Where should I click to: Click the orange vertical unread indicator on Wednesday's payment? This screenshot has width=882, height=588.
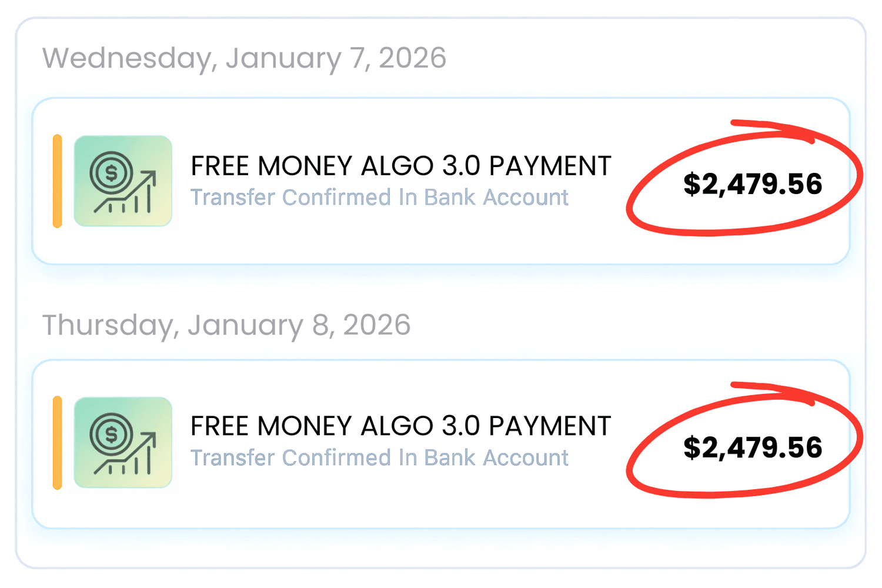[58, 179]
